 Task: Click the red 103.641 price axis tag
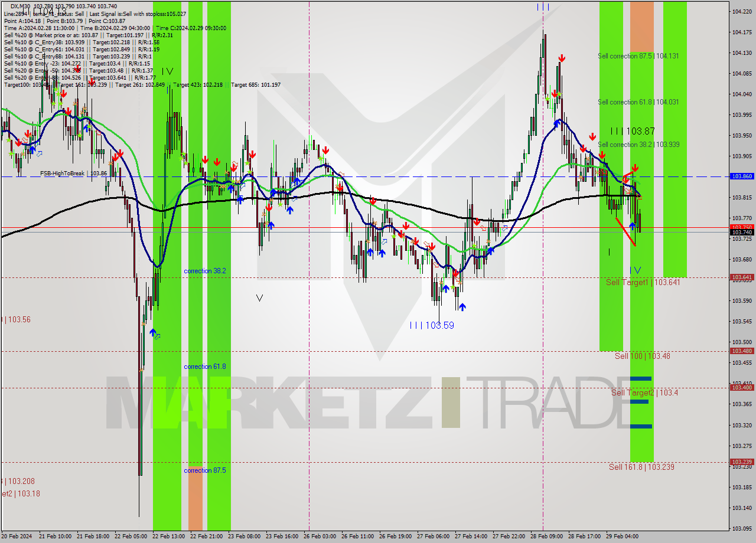[742, 277]
